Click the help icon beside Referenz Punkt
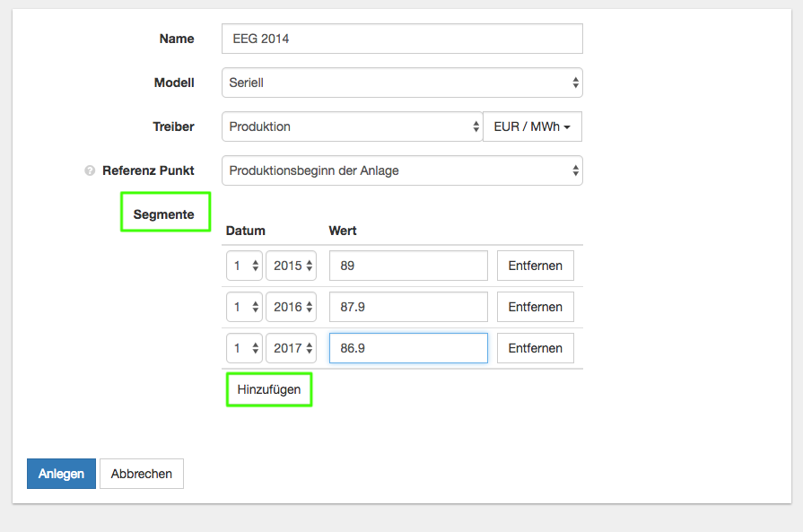 pos(90,170)
